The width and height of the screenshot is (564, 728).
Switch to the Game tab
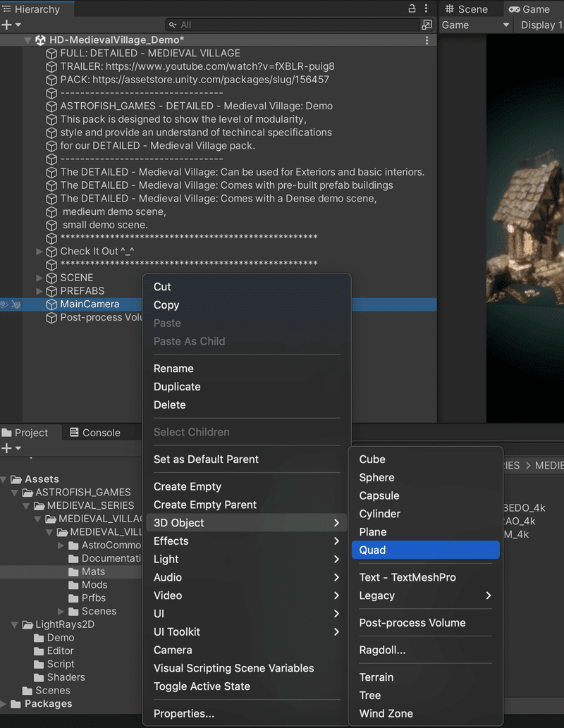[x=529, y=9]
